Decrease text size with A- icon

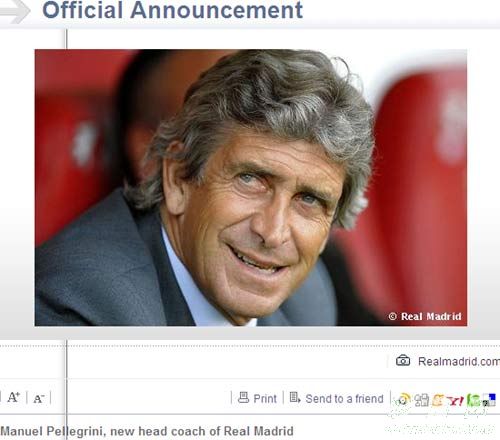[39, 398]
